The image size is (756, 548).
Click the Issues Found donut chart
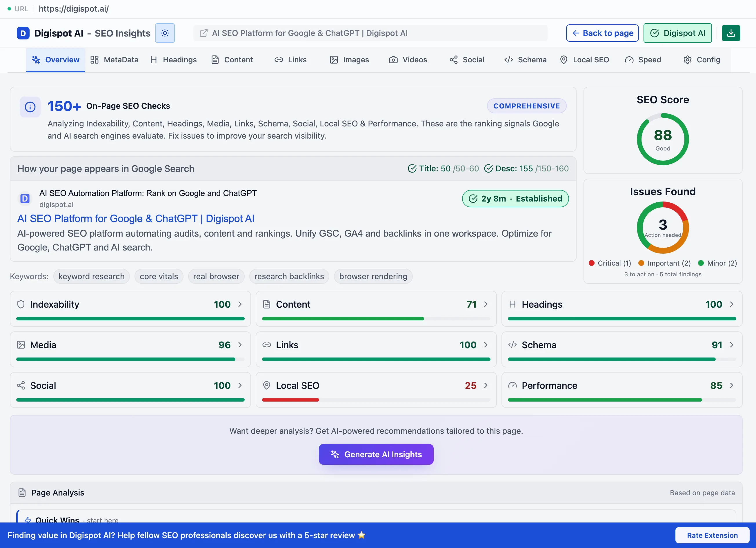pos(663,227)
